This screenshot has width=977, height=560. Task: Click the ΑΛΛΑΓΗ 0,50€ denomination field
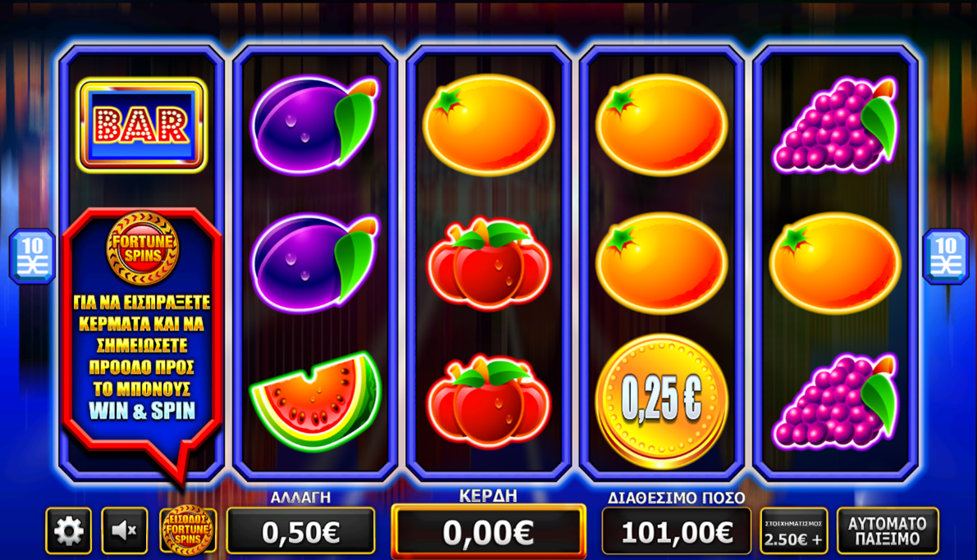click(300, 530)
